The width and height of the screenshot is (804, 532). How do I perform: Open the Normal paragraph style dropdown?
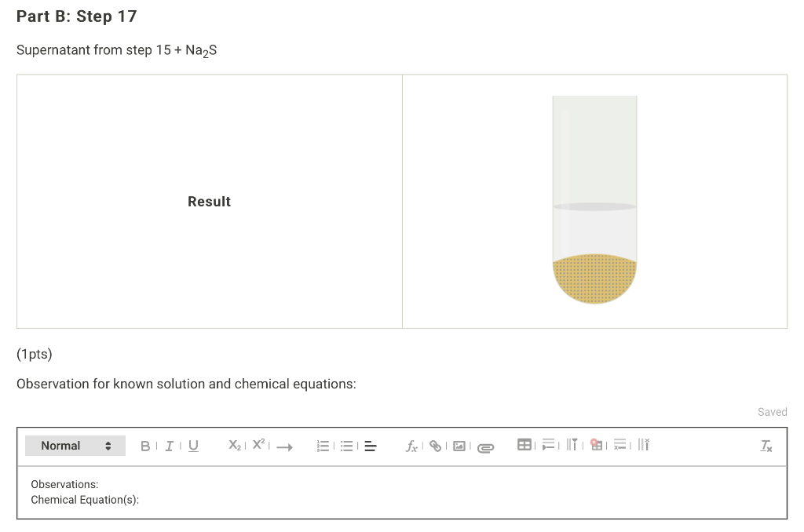click(x=75, y=446)
